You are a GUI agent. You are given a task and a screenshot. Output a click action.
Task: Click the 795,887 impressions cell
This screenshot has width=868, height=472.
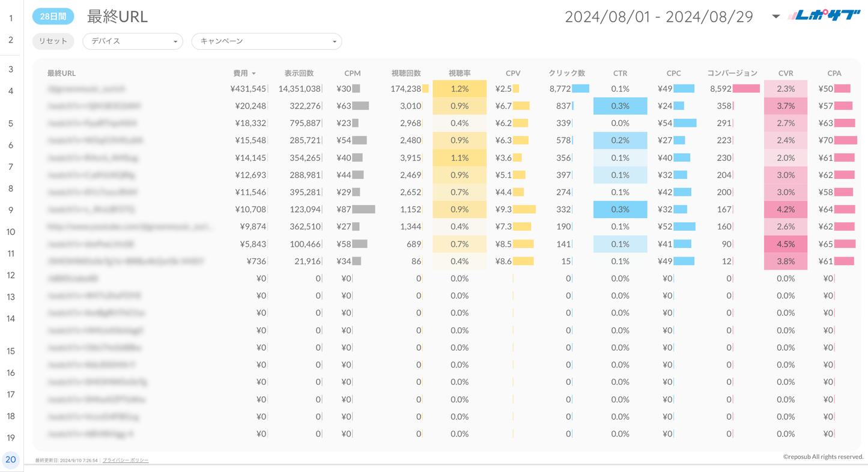click(305, 123)
